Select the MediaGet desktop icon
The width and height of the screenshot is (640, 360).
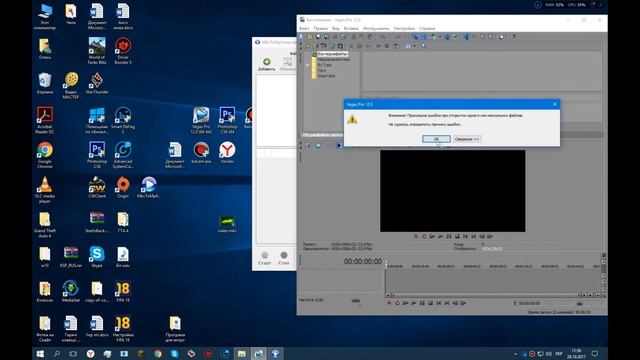[71, 291]
